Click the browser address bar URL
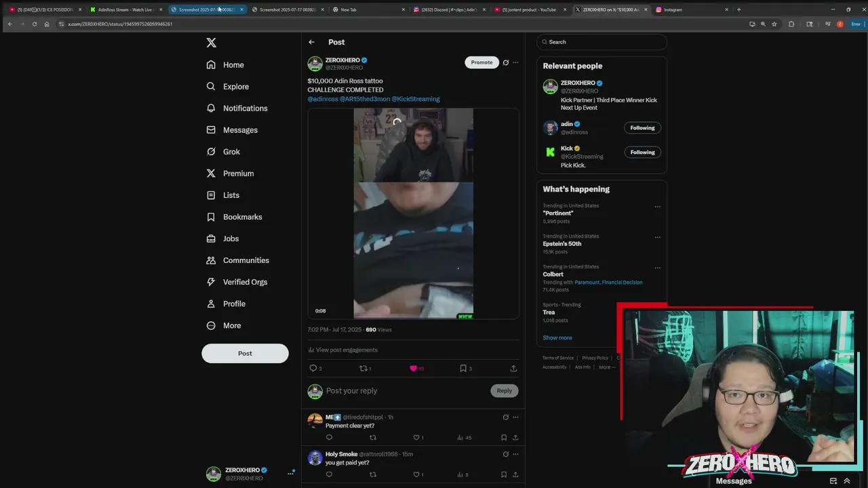Screen dimensions: 868x488 tap(120, 24)
